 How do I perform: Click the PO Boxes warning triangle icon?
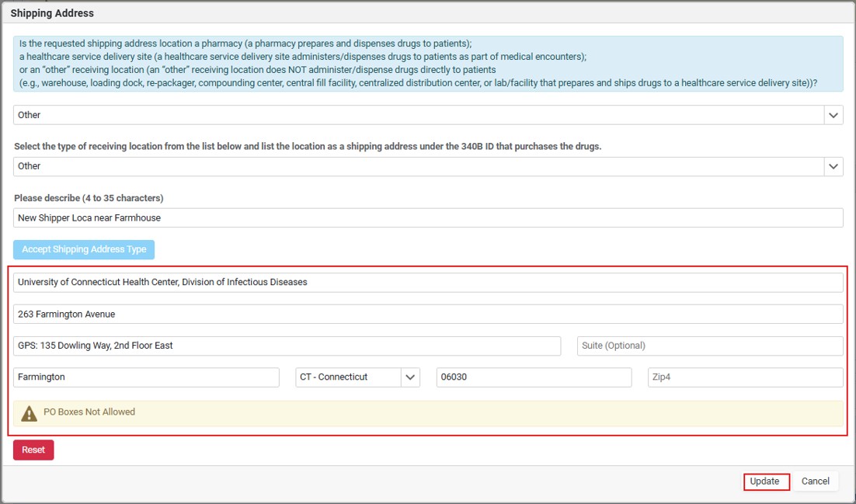29,413
